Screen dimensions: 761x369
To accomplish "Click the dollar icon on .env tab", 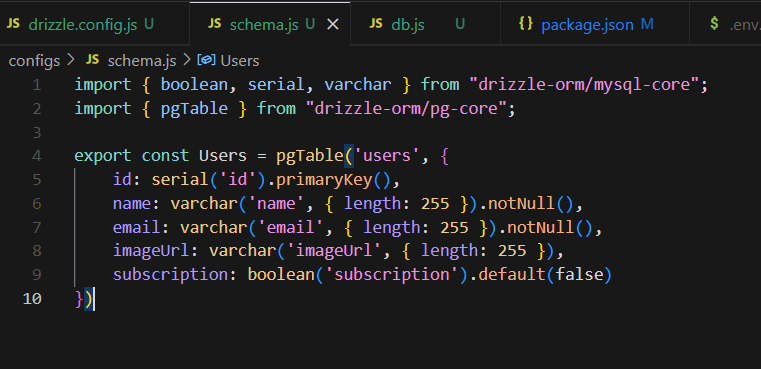I will [x=714, y=24].
